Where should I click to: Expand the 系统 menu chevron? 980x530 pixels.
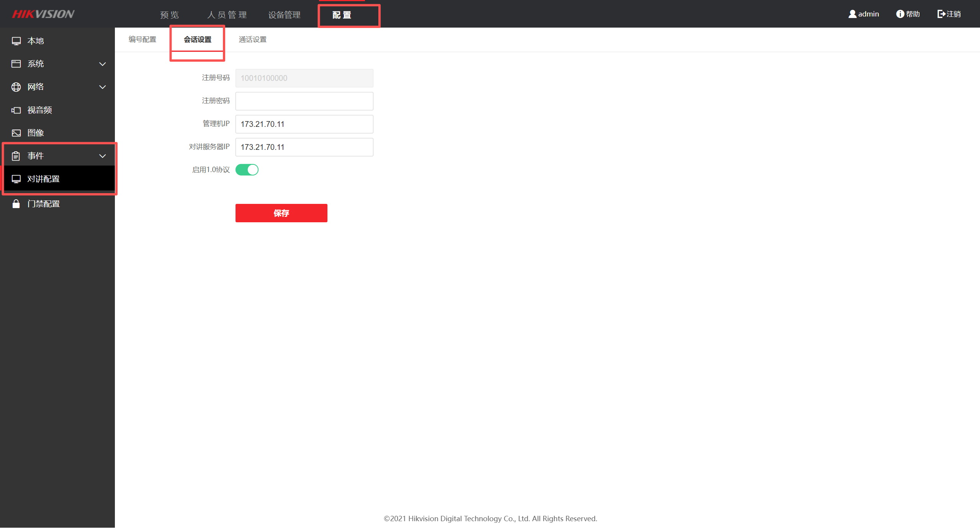[x=102, y=64]
